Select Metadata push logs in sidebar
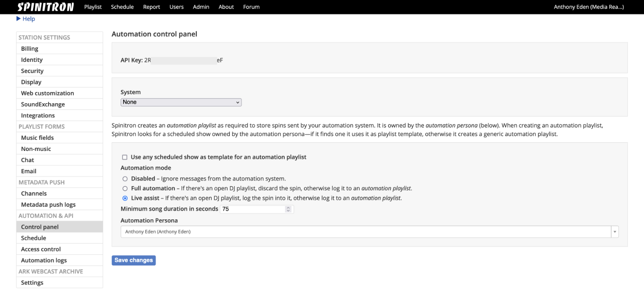The image size is (644, 298). pyautogui.click(x=48, y=205)
